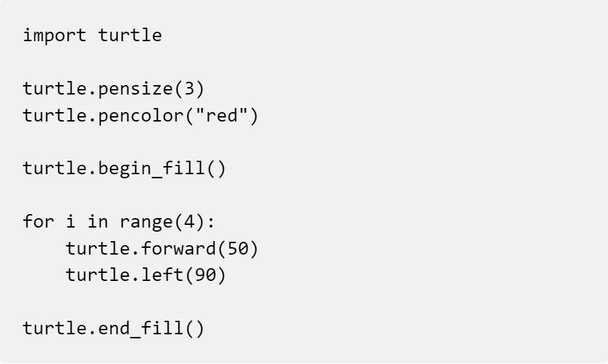Click the number 4 inside range

pos(189,222)
